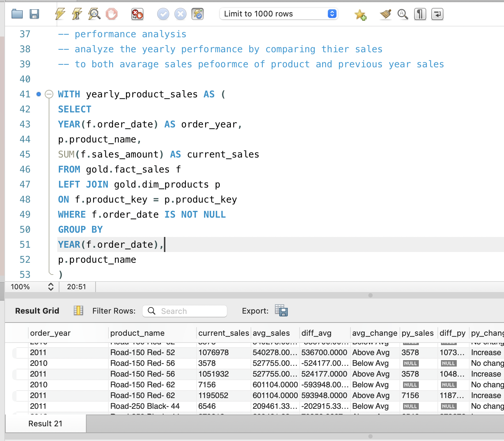This screenshot has width=504, height=441.
Task: Execute the query with the lightning bolt icon
Action: (60, 14)
